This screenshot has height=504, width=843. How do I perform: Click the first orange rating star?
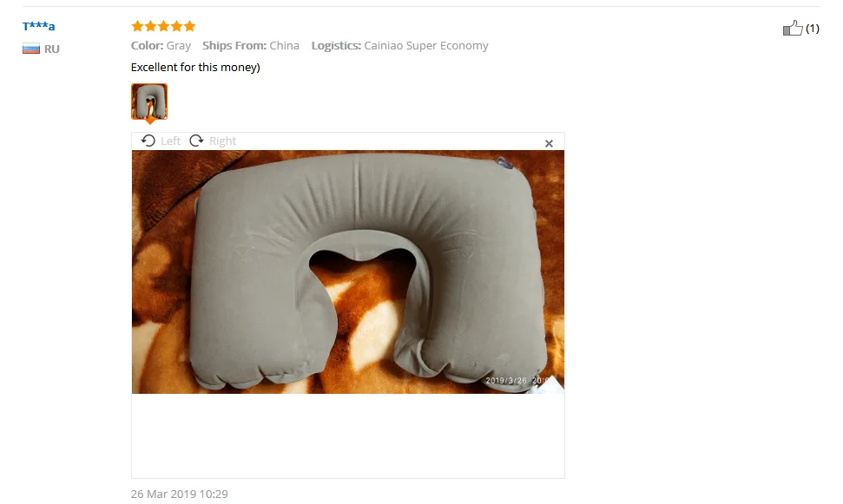click(138, 26)
